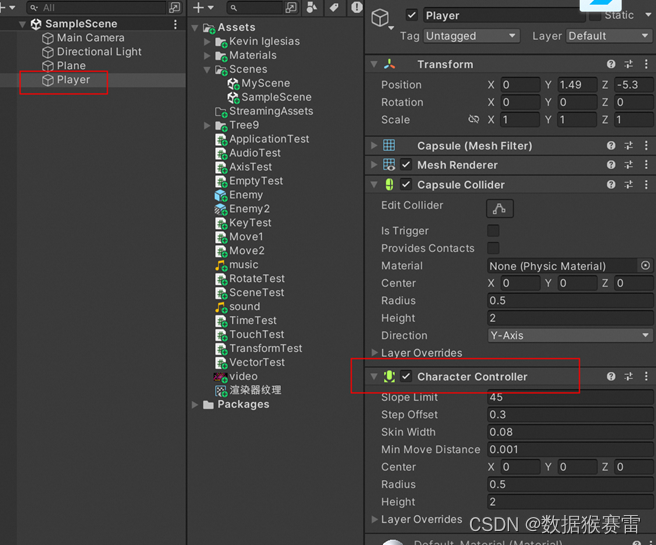Click Hierarchy search-by-type icon
The width and height of the screenshot is (656, 545).
coord(174,7)
